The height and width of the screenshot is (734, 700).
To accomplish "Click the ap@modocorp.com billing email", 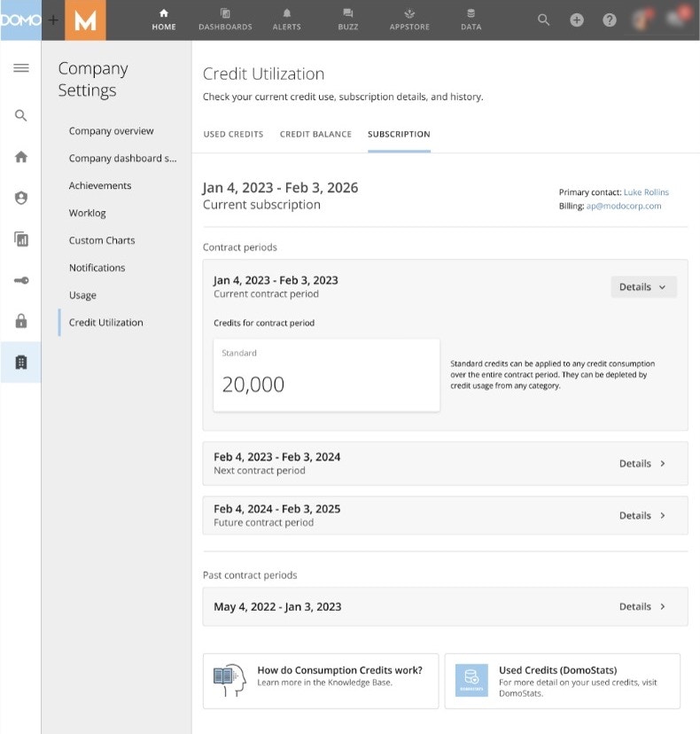I will 623,206.
